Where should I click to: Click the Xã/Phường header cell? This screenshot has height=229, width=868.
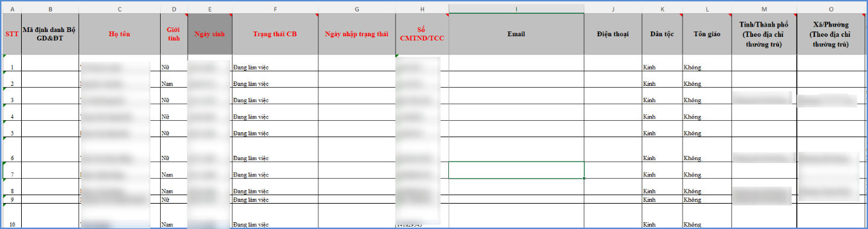tap(831, 34)
